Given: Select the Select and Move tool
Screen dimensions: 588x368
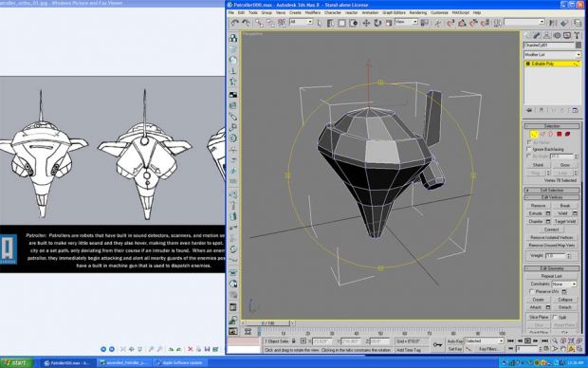Looking at the screenshot, I should click(366, 23).
